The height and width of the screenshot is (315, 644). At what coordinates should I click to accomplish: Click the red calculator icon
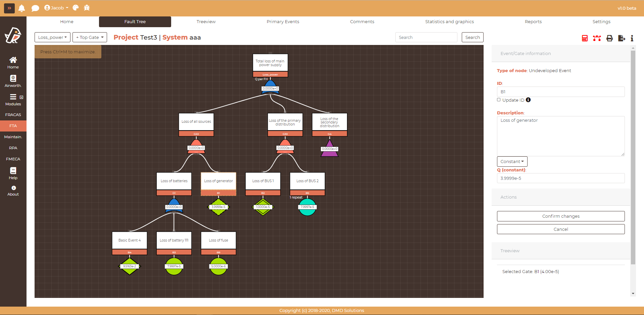point(585,38)
